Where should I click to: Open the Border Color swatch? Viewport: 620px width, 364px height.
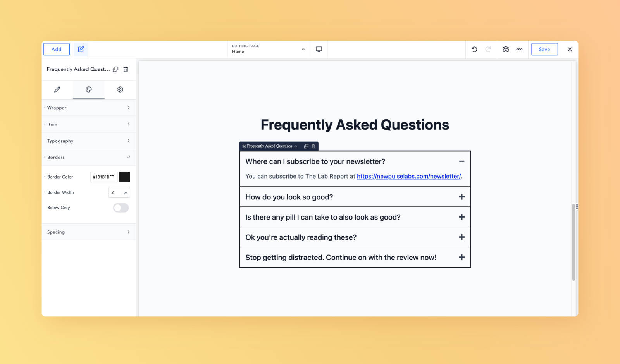pos(125,177)
